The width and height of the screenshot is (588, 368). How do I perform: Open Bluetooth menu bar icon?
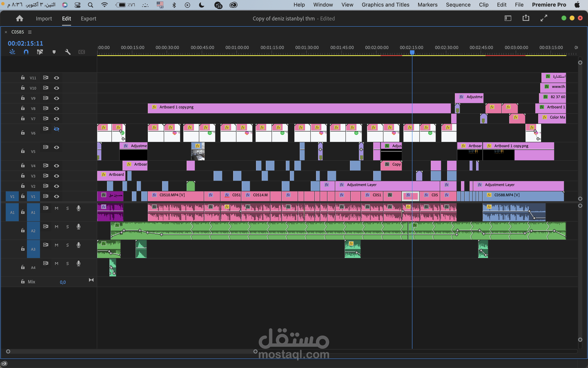[x=174, y=5]
